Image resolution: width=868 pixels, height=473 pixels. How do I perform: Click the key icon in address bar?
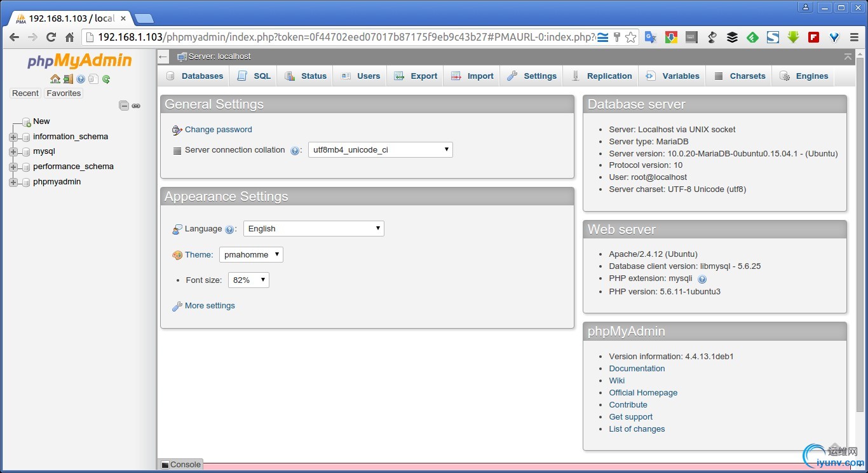(x=616, y=38)
